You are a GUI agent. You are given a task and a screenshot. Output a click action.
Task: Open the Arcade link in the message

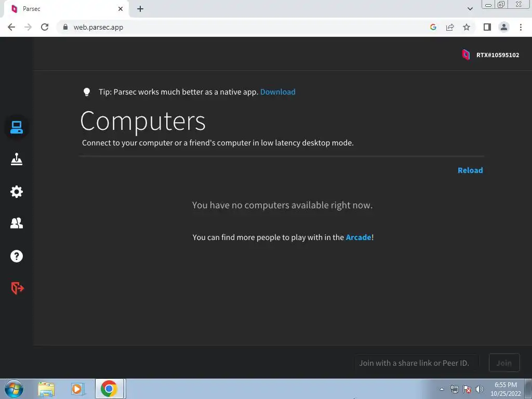pyautogui.click(x=358, y=237)
